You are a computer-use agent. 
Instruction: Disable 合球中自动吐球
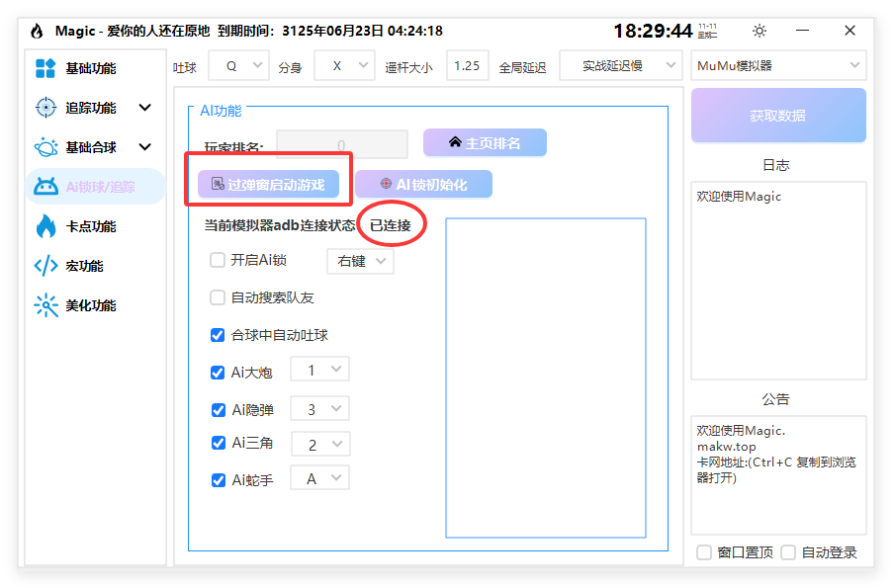[x=218, y=335]
